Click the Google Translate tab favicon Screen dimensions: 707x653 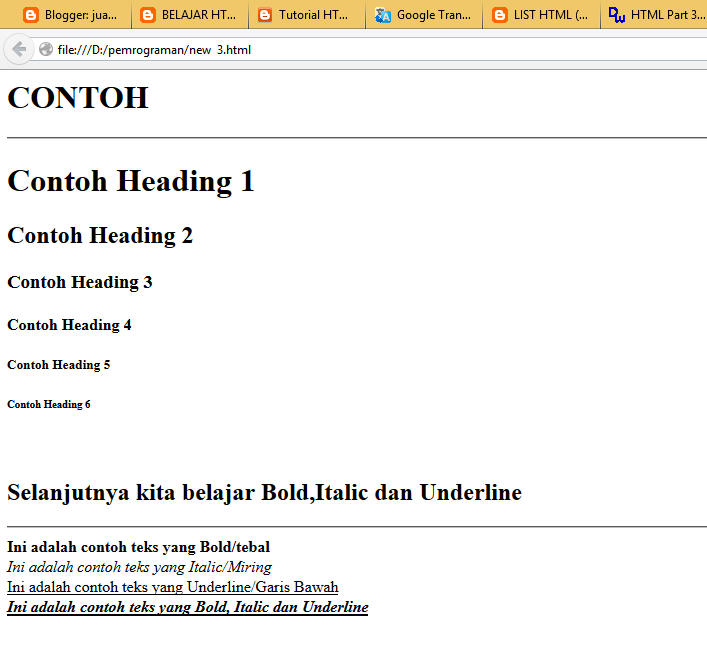(384, 15)
